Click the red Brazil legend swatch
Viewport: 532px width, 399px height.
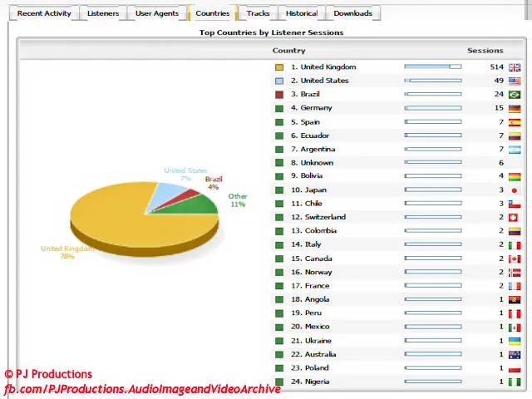click(x=279, y=95)
